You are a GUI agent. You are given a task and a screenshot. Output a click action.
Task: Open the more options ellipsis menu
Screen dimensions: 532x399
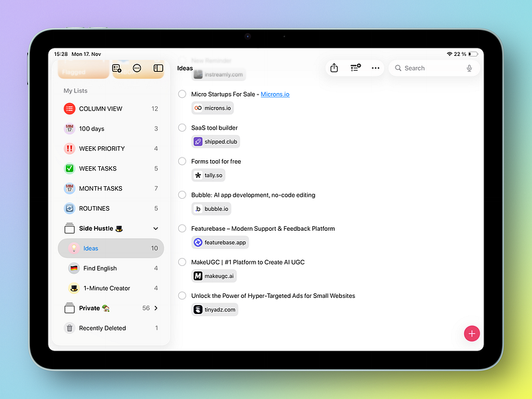[x=375, y=68]
